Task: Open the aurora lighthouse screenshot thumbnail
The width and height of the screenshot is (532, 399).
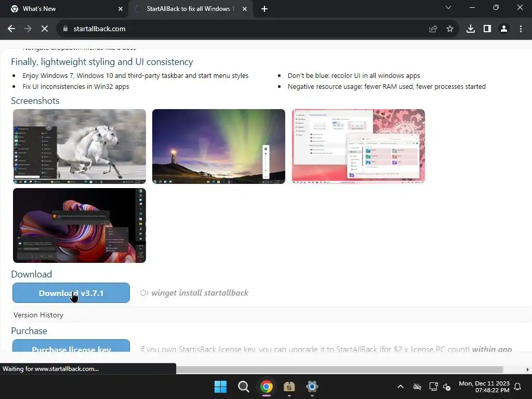Action: point(219,147)
